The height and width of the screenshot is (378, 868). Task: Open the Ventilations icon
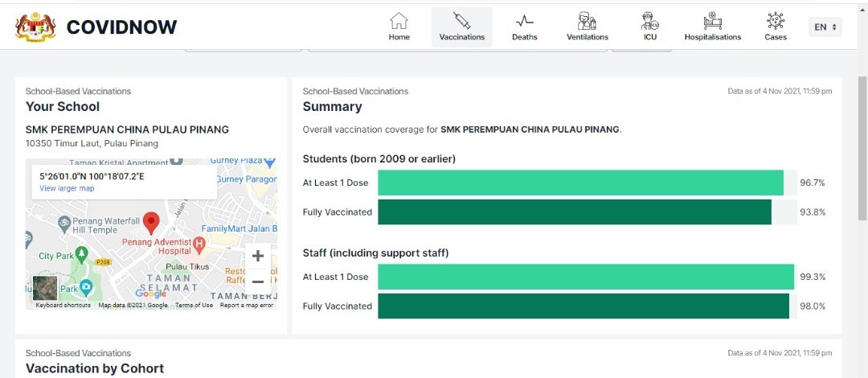coord(587,21)
